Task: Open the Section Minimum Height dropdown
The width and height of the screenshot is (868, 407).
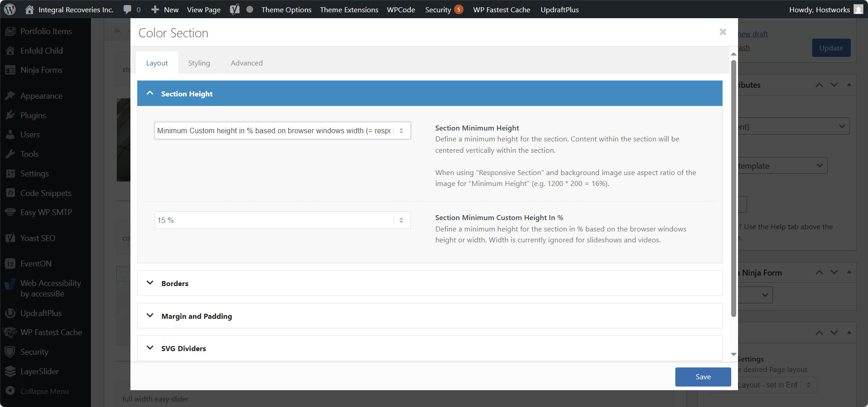Action: (282, 131)
